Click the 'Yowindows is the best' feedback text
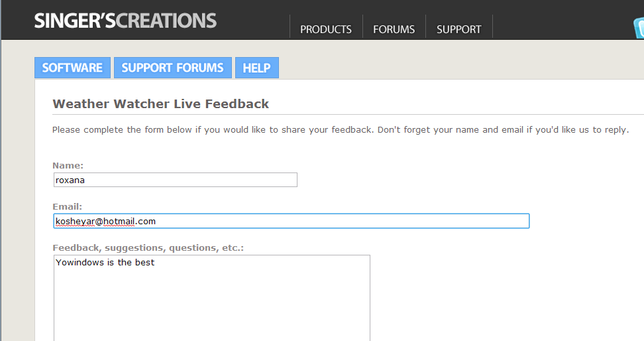644x341 pixels. tap(105, 262)
